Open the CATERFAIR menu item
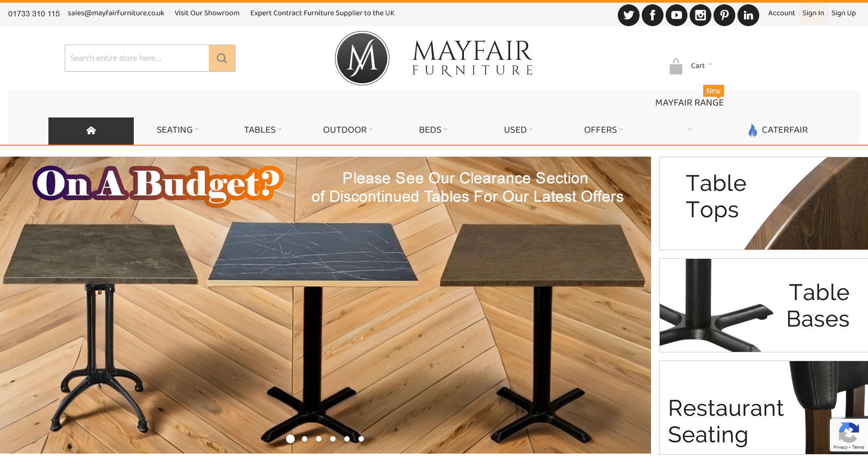868x459 pixels. click(778, 130)
